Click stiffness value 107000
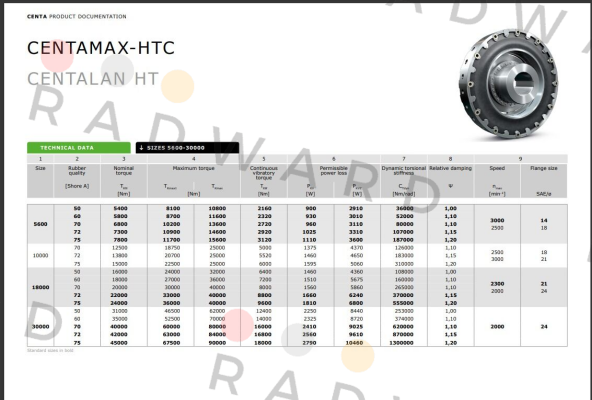Image resolution: width=592 pixels, height=400 pixels. click(x=403, y=232)
